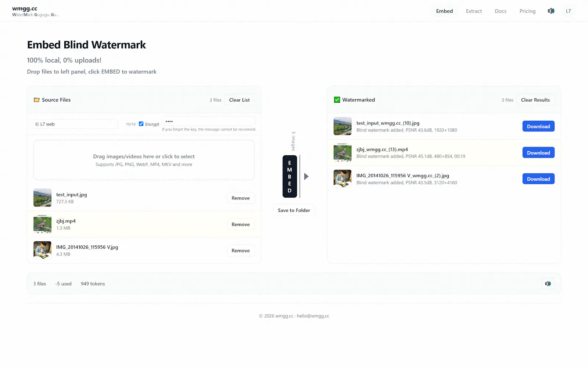Viewport: 588px width, 368px height.
Task: Click 'PSNR 43.5dB, 3120×4160' details text
Action: point(431,183)
